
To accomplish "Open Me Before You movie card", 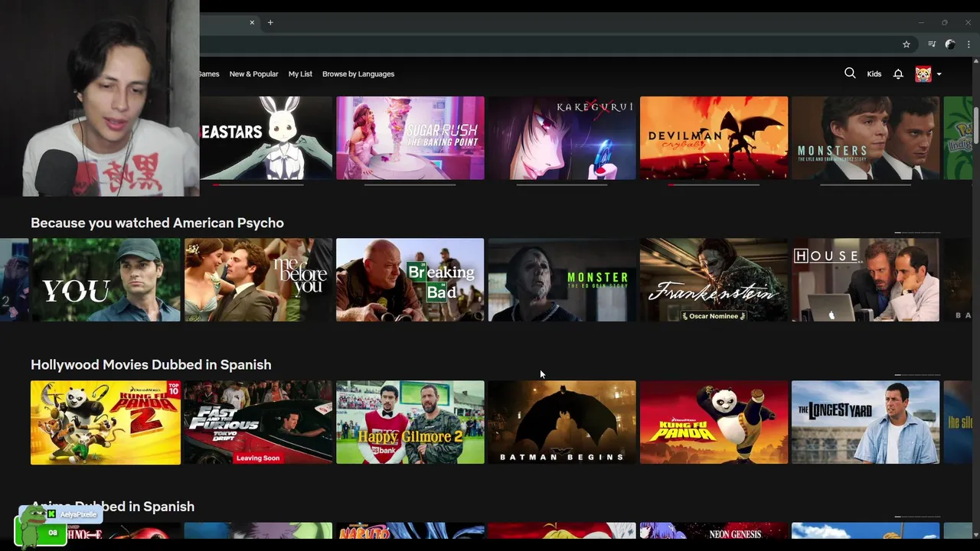I will (x=258, y=280).
